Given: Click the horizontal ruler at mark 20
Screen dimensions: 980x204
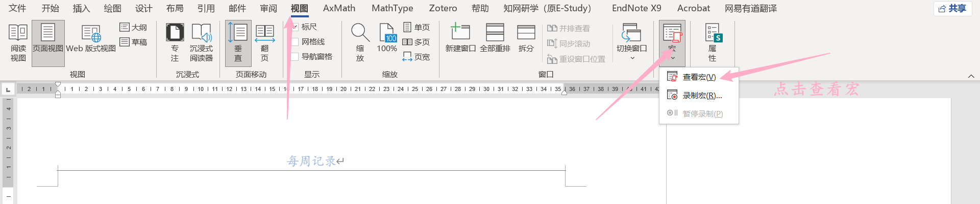Looking at the screenshot, I should coord(344,89).
